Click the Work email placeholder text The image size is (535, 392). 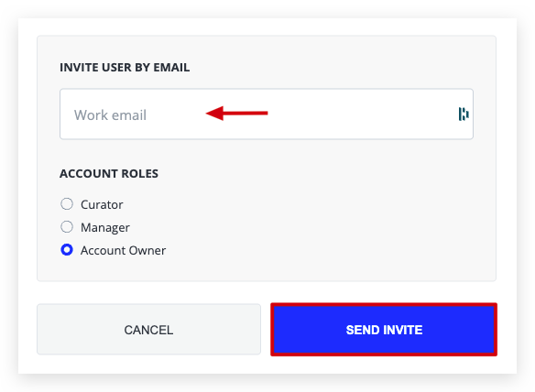(110, 115)
